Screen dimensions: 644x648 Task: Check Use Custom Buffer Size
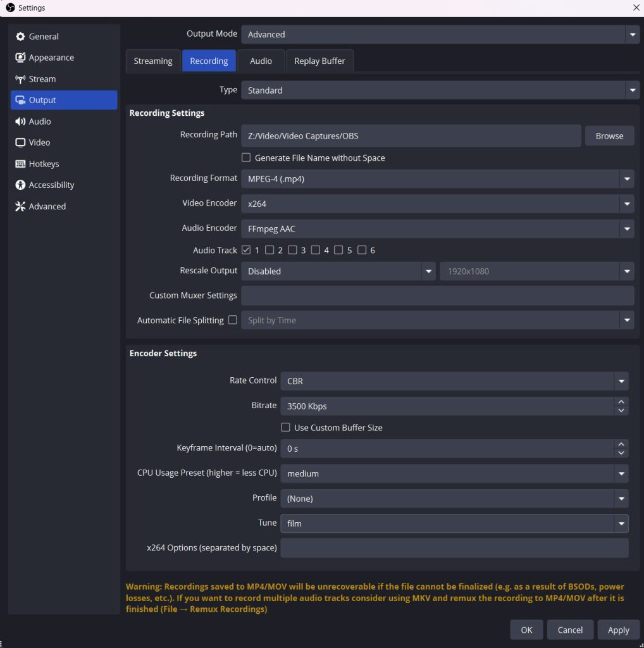[286, 427]
